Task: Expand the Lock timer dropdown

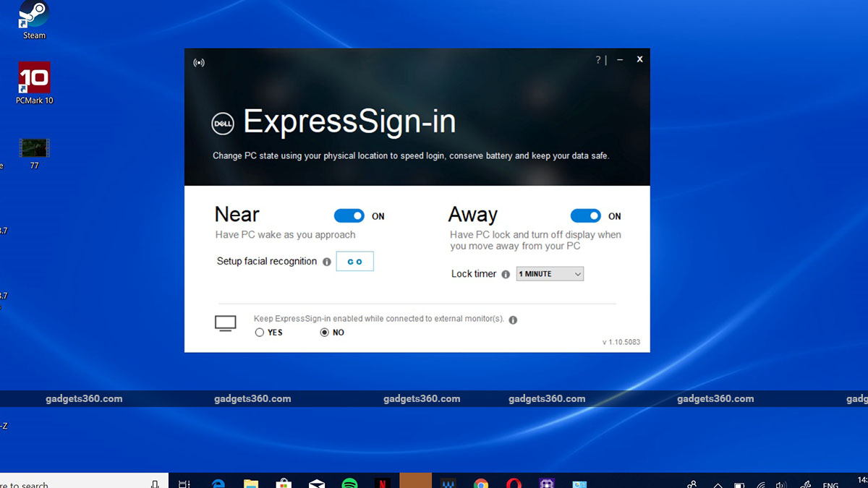Action: [x=550, y=274]
